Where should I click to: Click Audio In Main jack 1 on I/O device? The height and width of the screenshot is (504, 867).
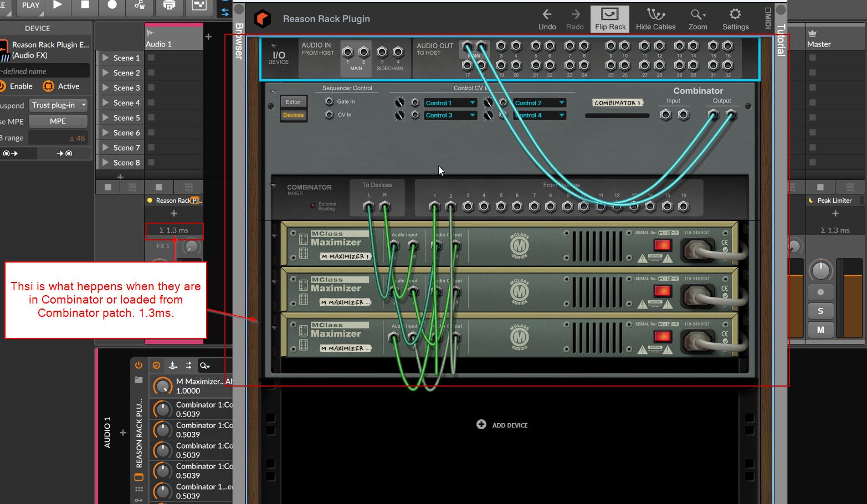pyautogui.click(x=347, y=53)
